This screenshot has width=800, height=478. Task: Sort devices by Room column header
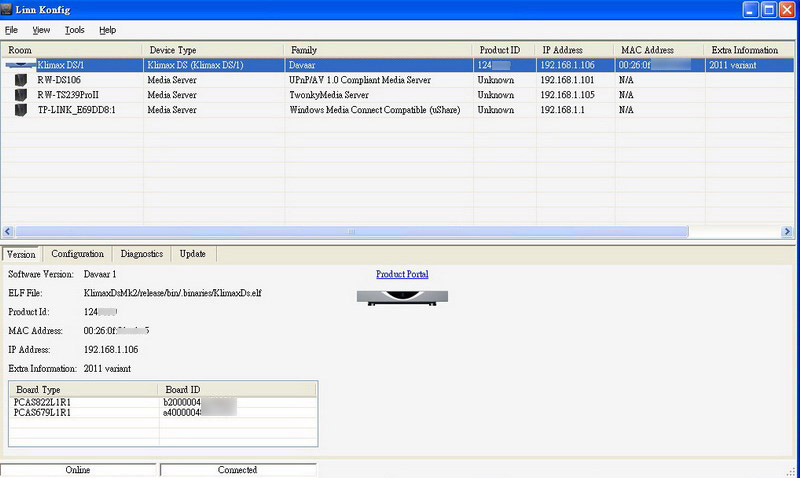[x=72, y=50]
